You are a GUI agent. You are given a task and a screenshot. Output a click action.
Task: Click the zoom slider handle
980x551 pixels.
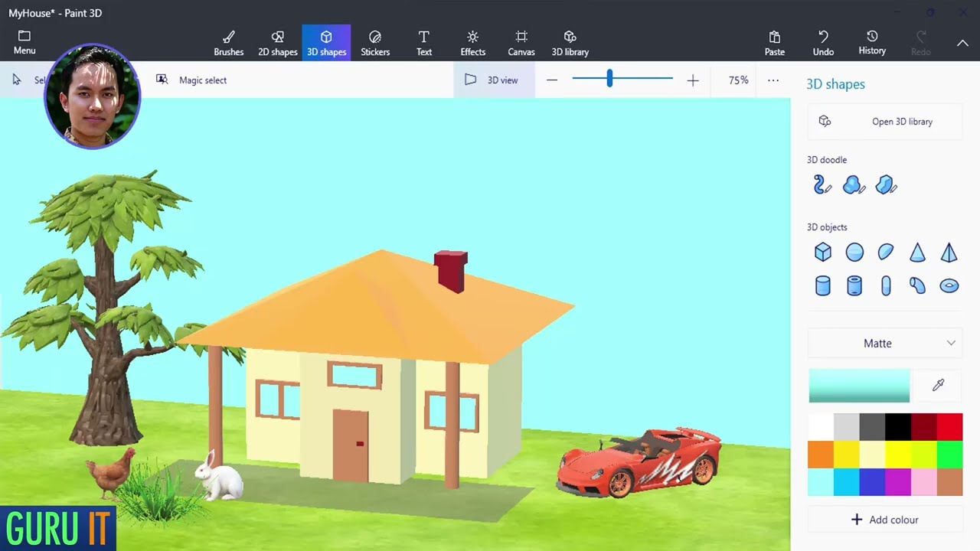click(x=609, y=78)
